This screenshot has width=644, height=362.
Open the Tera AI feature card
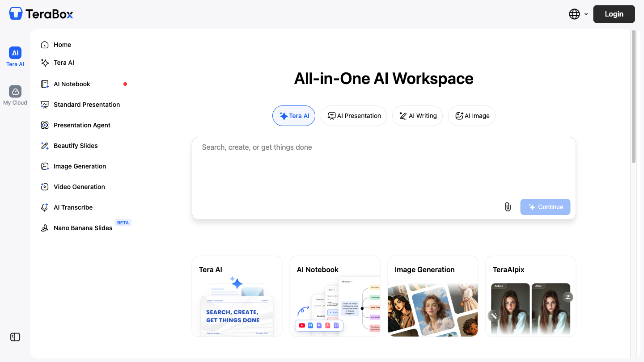point(237,296)
